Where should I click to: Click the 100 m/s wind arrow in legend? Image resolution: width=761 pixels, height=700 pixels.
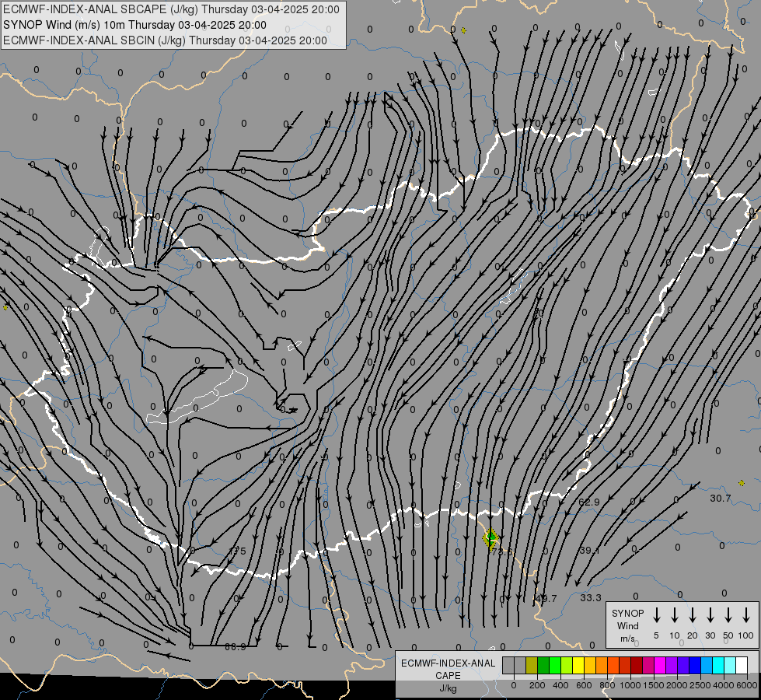click(746, 615)
